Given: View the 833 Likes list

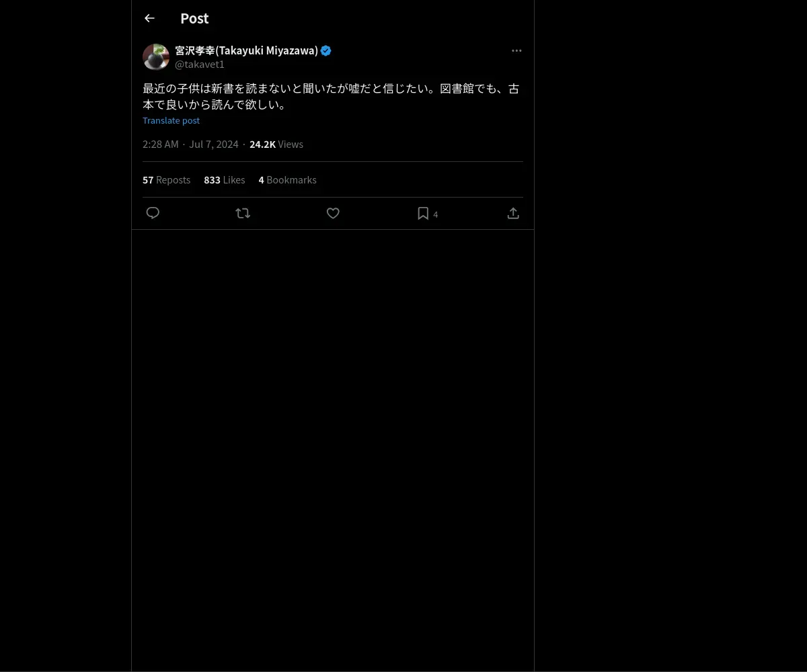Looking at the screenshot, I should click(x=224, y=180).
